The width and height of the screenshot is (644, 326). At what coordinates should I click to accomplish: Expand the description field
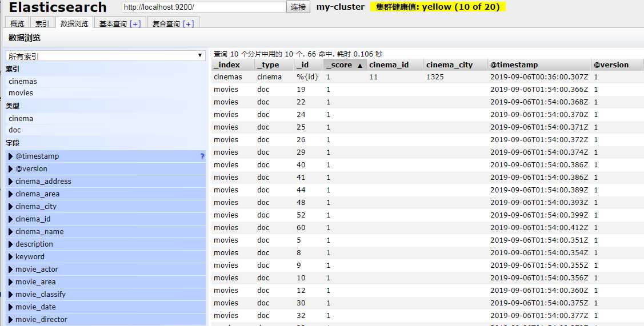(x=11, y=244)
